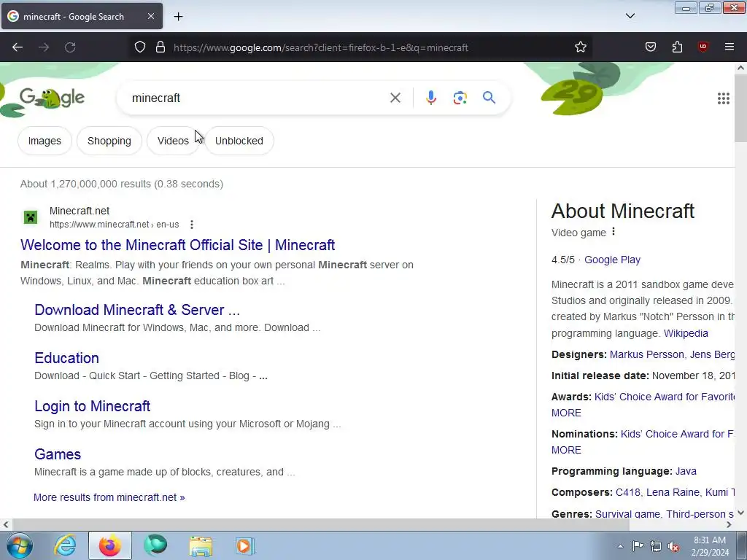Viewport: 747px width, 560px height.
Task: Open Survival game genre link
Action: click(627, 514)
